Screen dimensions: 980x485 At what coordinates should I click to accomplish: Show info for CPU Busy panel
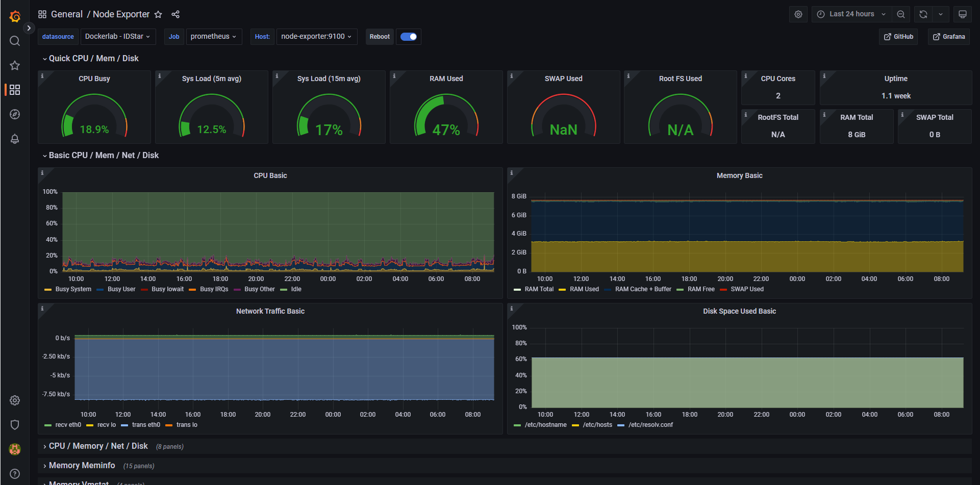(x=42, y=76)
